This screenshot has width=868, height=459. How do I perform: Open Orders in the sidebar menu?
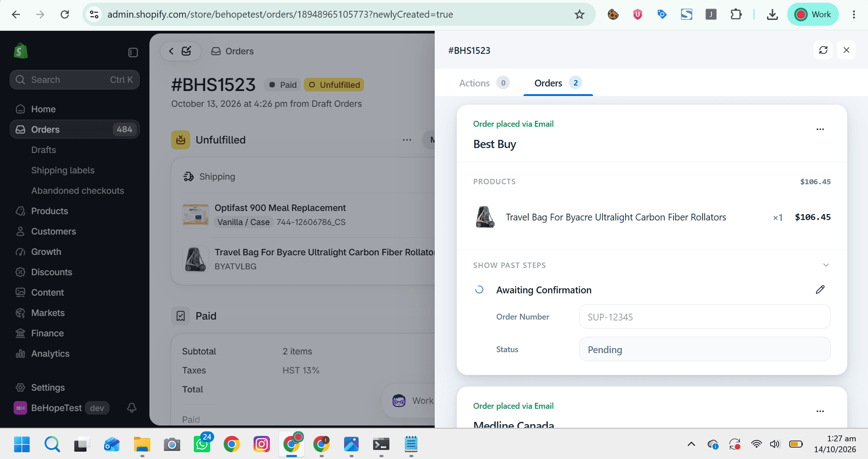[75, 129]
